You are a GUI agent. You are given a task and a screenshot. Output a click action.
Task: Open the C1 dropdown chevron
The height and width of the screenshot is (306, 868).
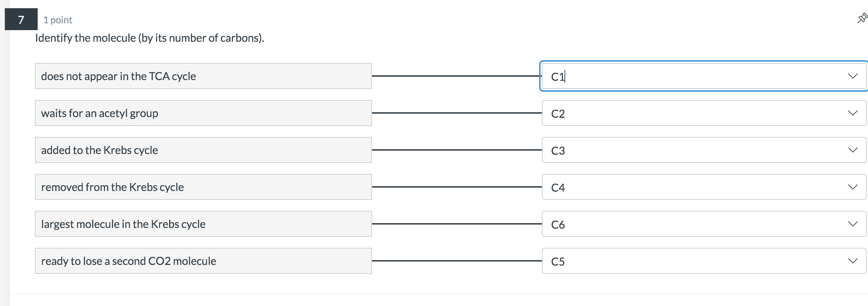853,76
